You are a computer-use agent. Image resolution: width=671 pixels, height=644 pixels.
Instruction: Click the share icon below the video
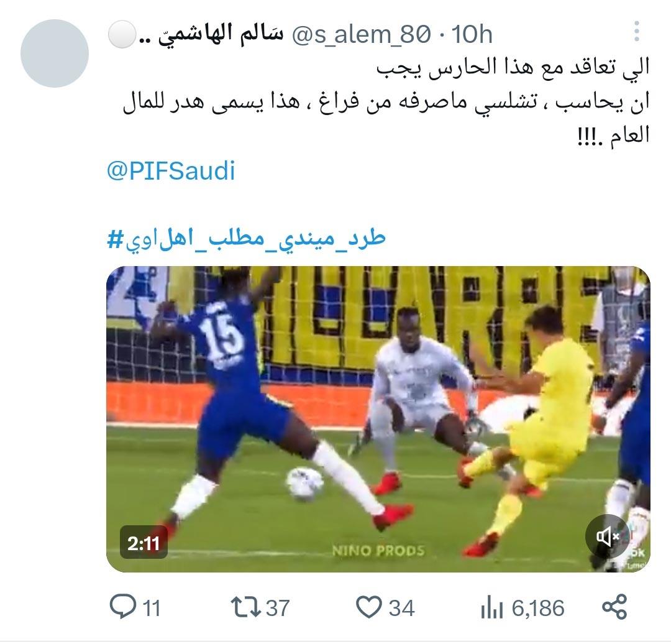(x=614, y=607)
